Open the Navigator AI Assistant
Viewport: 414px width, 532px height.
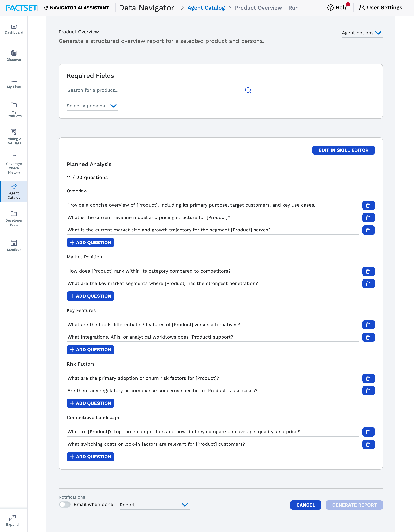pos(76,8)
